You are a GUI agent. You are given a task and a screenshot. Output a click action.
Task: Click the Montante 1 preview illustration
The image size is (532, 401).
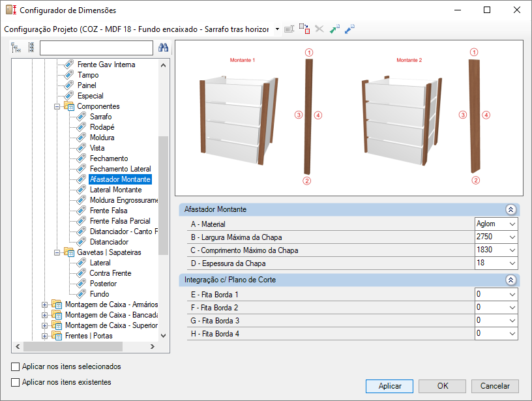click(239, 121)
